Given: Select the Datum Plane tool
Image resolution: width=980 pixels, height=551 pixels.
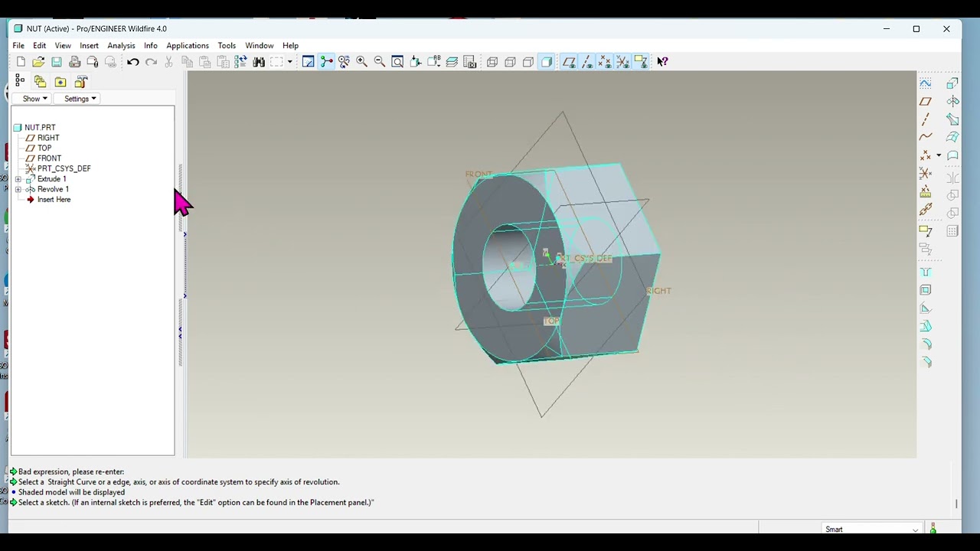Looking at the screenshot, I should coord(926,101).
